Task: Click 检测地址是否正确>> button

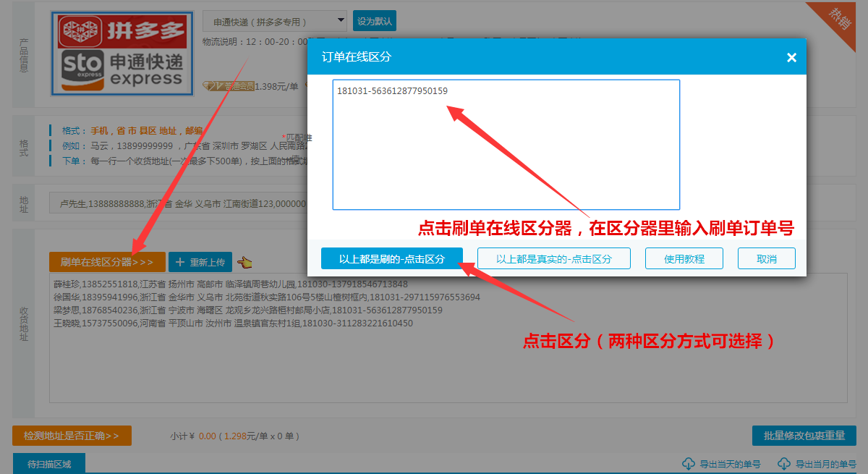Action: tap(72, 436)
